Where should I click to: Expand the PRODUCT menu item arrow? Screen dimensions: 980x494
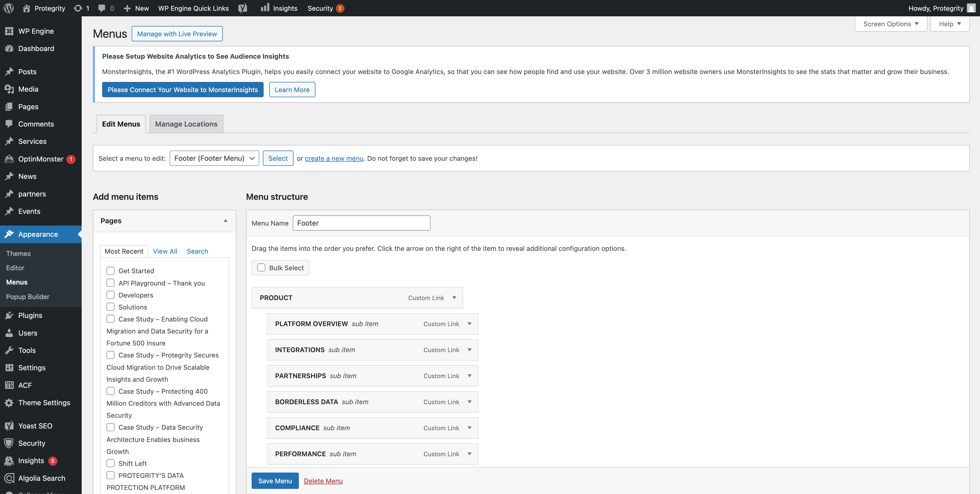click(454, 298)
